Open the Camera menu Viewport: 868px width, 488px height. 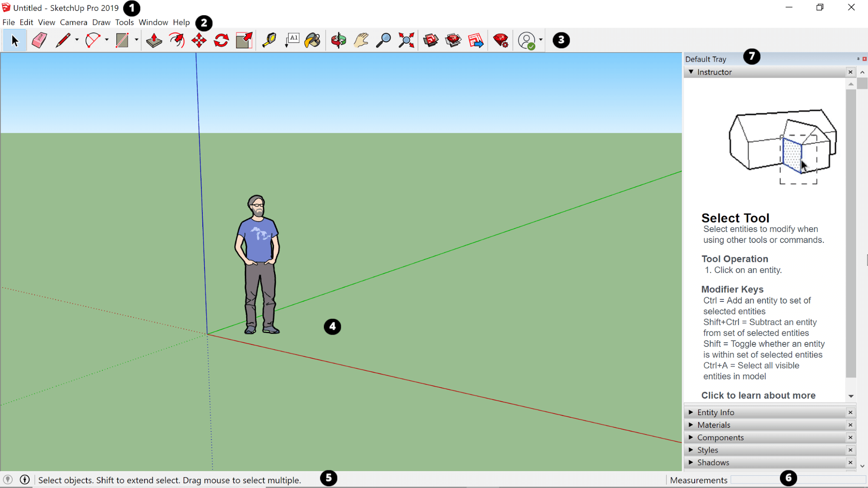73,22
